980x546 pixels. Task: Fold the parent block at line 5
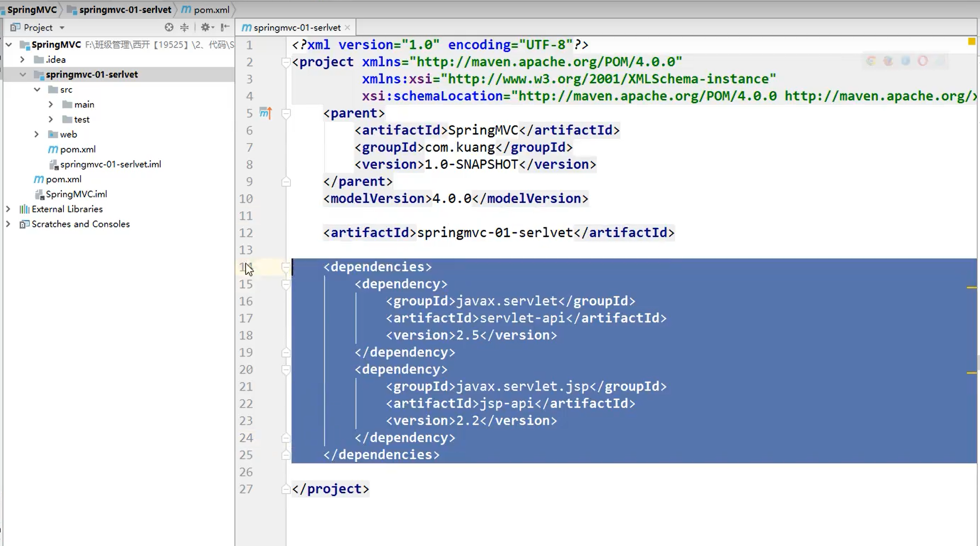click(286, 113)
